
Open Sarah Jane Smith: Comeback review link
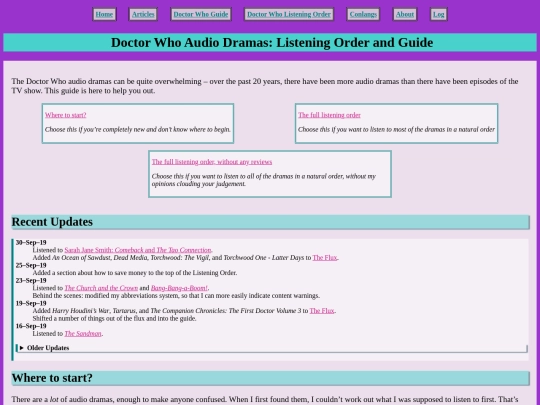point(138,250)
